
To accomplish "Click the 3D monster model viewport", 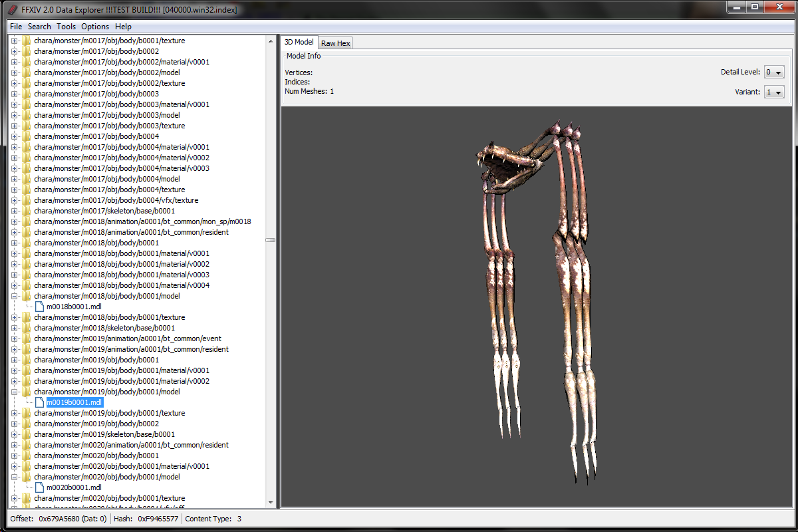I will 537,306.
